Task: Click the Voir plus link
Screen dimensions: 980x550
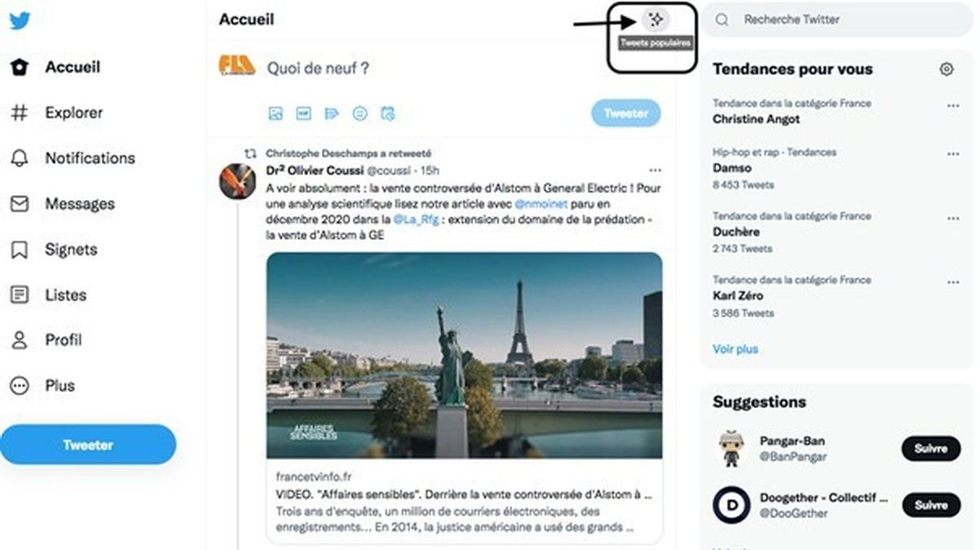Action: [735, 349]
